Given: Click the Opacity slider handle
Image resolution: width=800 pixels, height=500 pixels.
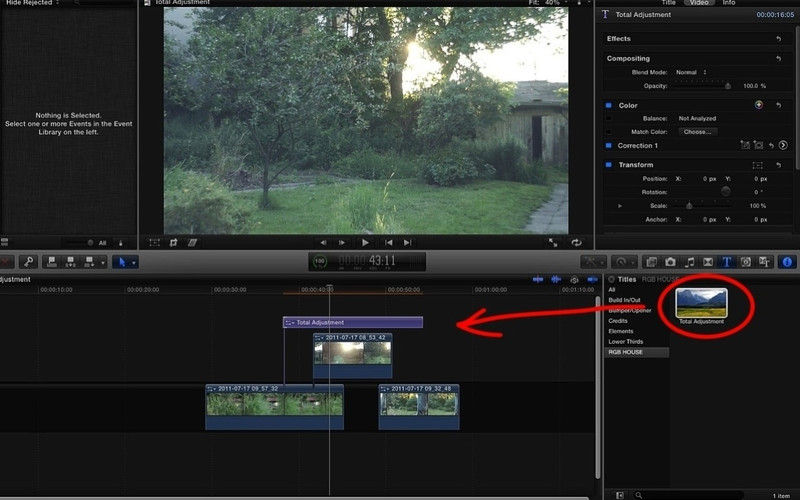Looking at the screenshot, I should [x=728, y=86].
